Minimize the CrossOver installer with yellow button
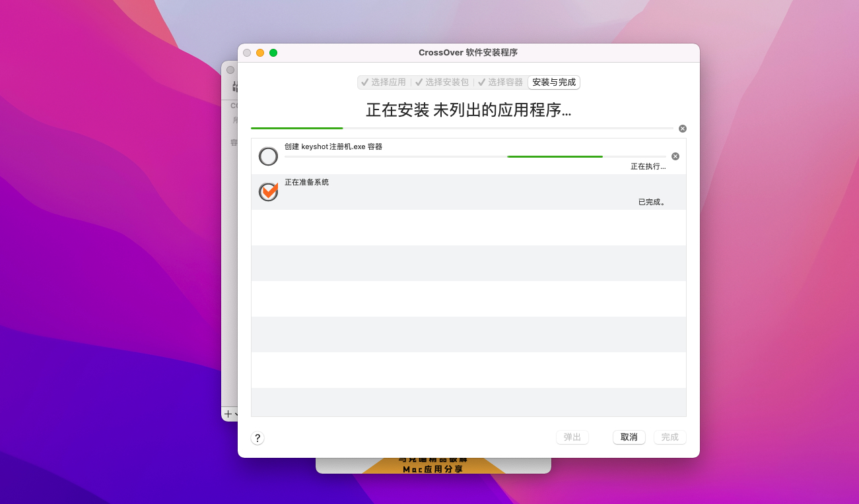 coord(260,53)
